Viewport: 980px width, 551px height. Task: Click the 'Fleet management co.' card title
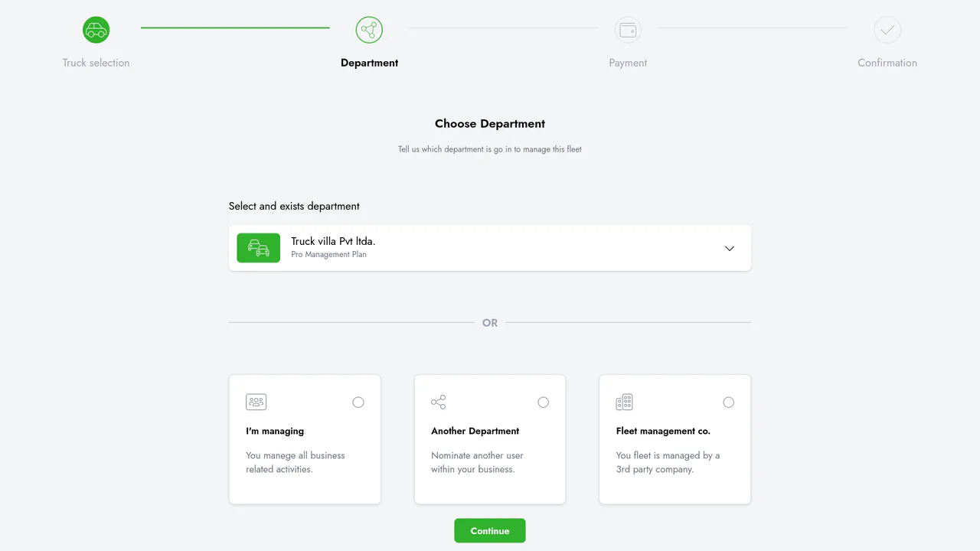[663, 431]
